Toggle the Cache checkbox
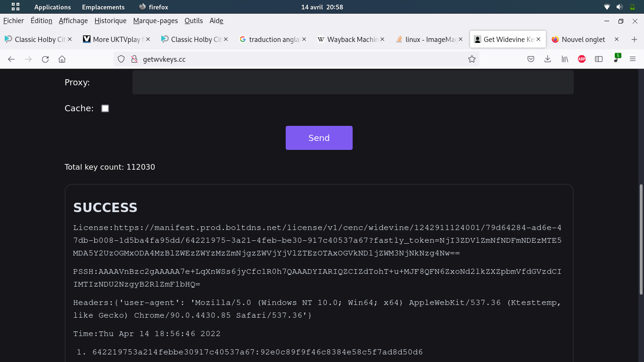Image resolution: width=644 pixels, height=362 pixels. [105, 108]
